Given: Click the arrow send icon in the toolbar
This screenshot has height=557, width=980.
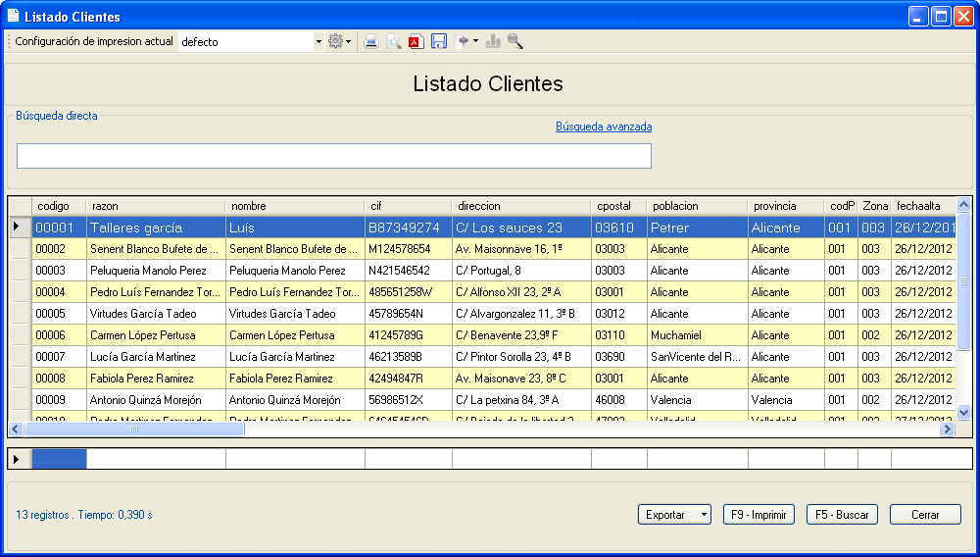Looking at the screenshot, I should click(463, 41).
